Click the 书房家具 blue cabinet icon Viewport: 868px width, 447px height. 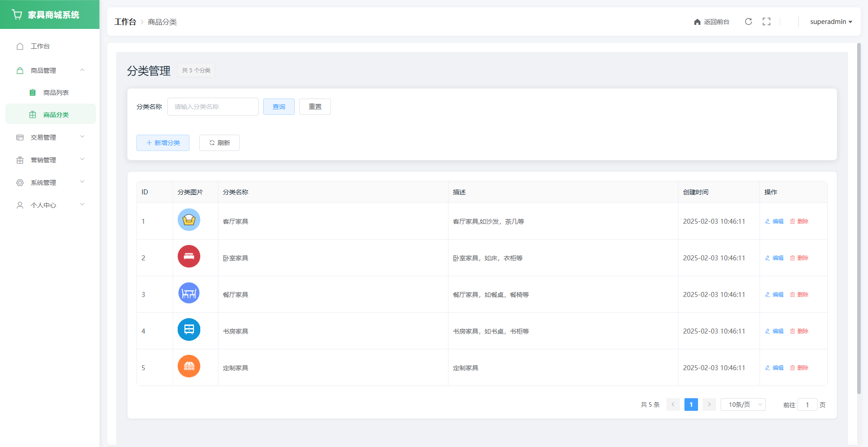click(189, 330)
